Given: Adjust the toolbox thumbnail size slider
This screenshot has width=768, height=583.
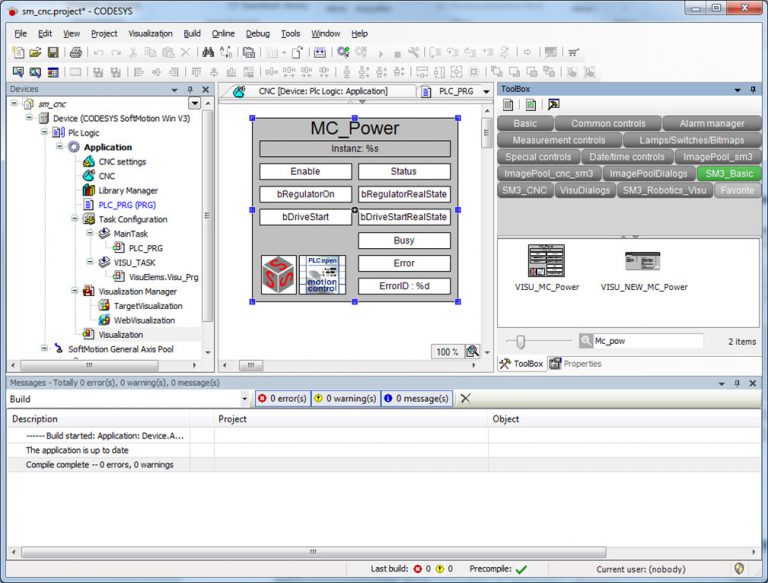Looking at the screenshot, I should [x=519, y=341].
